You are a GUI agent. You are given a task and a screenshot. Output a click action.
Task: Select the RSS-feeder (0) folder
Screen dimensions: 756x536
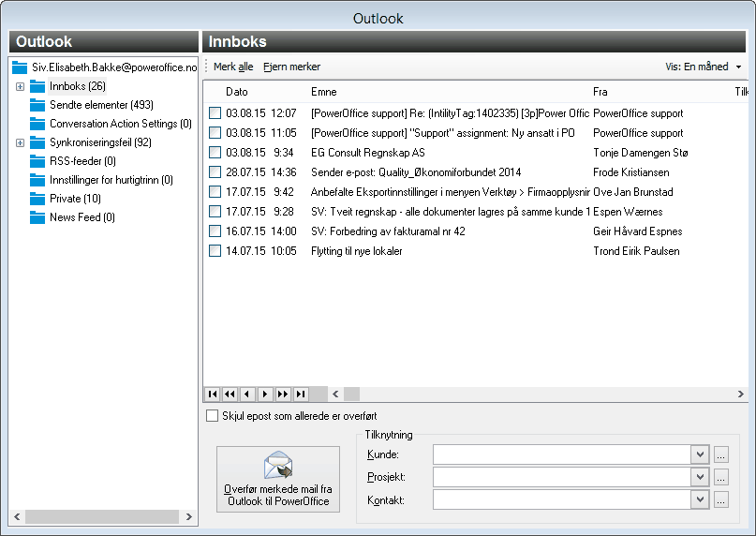tap(83, 161)
